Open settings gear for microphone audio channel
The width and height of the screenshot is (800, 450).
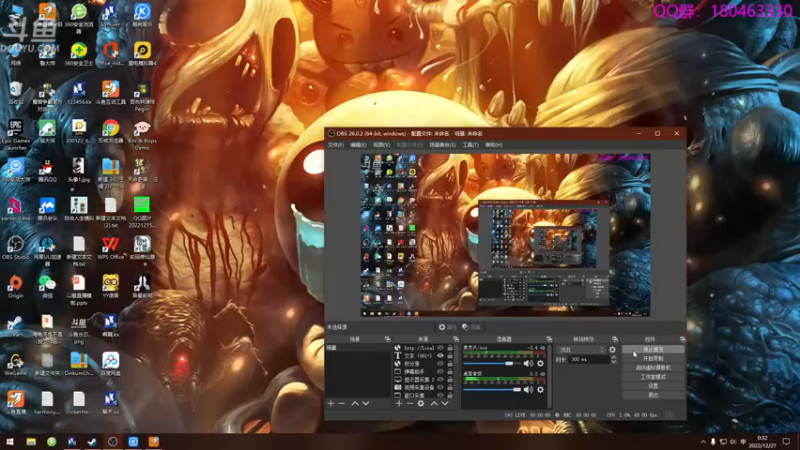coord(540,363)
